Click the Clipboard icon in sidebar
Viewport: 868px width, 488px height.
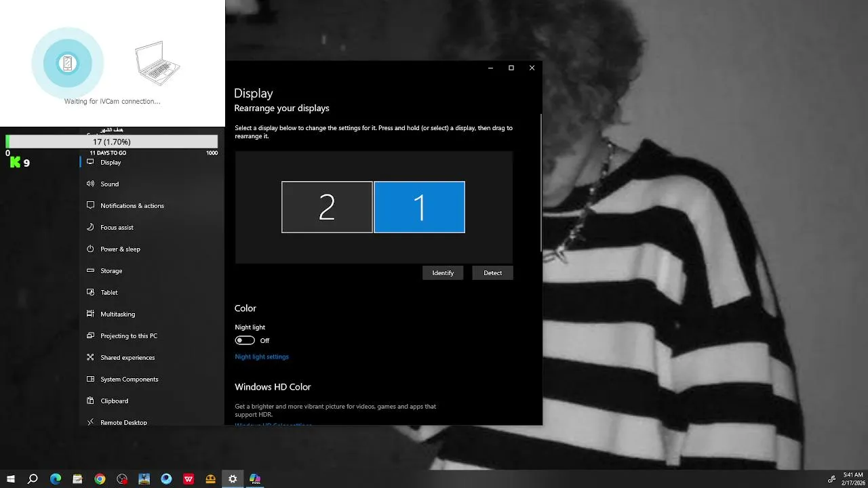pyautogui.click(x=90, y=401)
